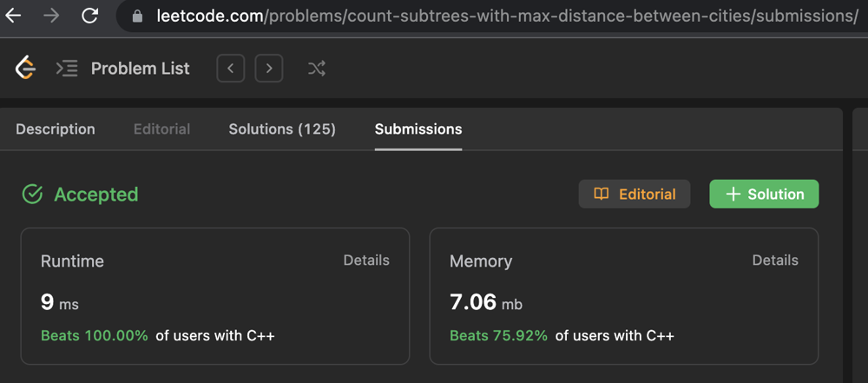Reload the page with refresh icon

pos(89,16)
